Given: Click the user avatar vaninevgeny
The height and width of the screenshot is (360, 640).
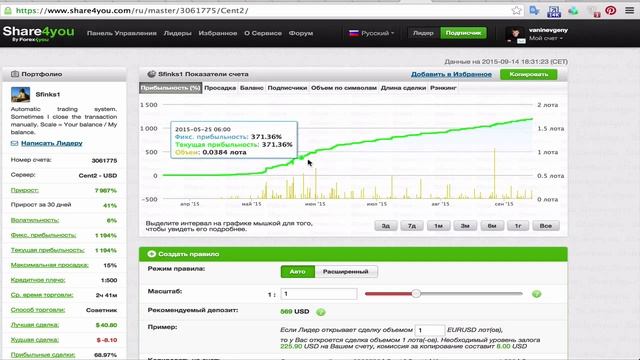Looking at the screenshot, I should pyautogui.click(x=515, y=35).
